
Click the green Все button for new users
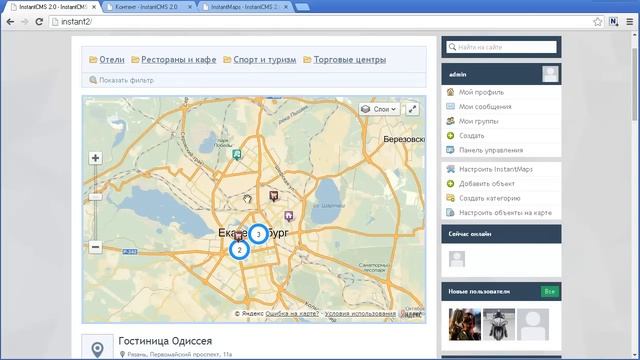click(550, 291)
